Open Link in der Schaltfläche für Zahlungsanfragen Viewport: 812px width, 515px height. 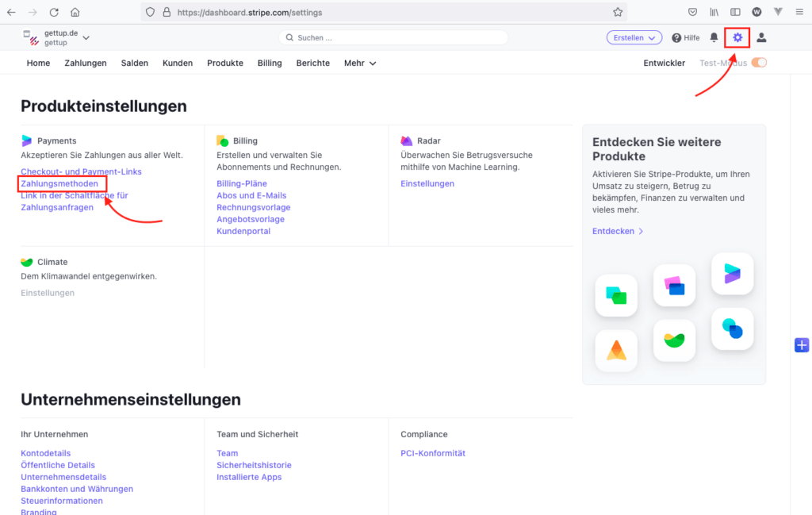tap(74, 202)
